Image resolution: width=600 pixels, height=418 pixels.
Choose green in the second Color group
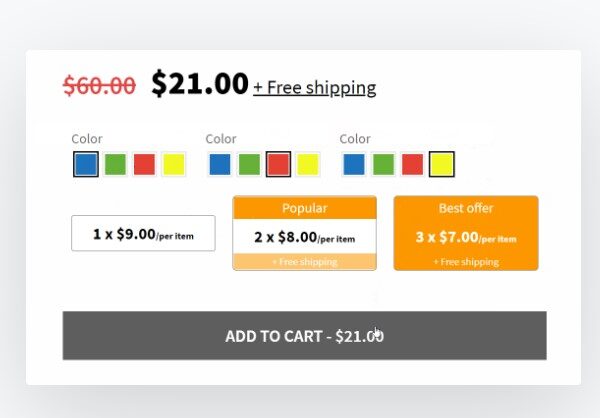(x=249, y=164)
